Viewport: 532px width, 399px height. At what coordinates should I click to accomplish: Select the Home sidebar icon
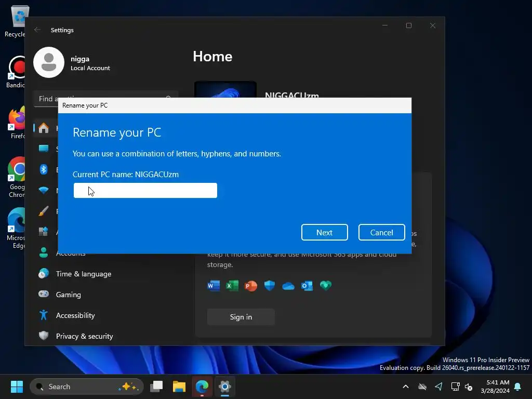point(44,128)
